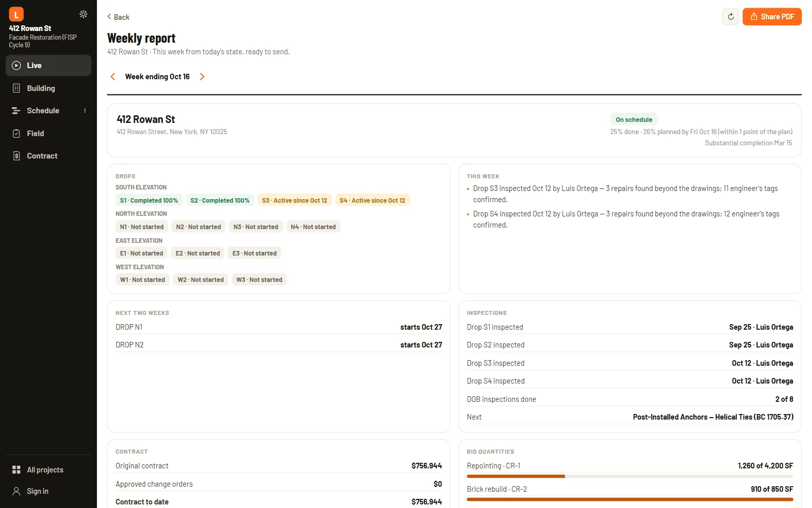Click the DROP N1 starts Oct 27 row
The width and height of the screenshot is (812, 508).
click(279, 327)
